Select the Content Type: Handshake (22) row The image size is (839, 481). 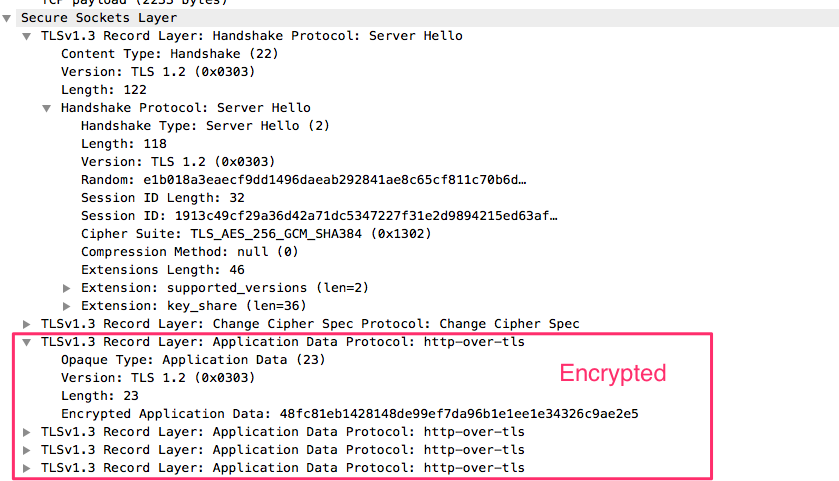coord(169,54)
